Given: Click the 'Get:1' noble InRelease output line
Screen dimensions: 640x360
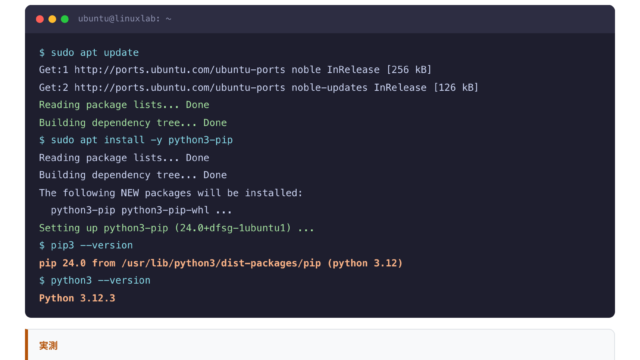Looking at the screenshot, I should click(x=235, y=70).
